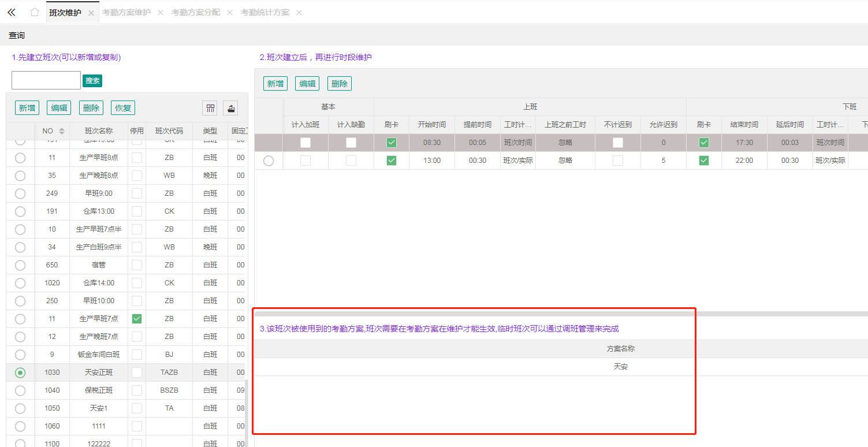Toggle 停用 checkbox for 生产早班7点
868x447 pixels.
coord(137,319)
